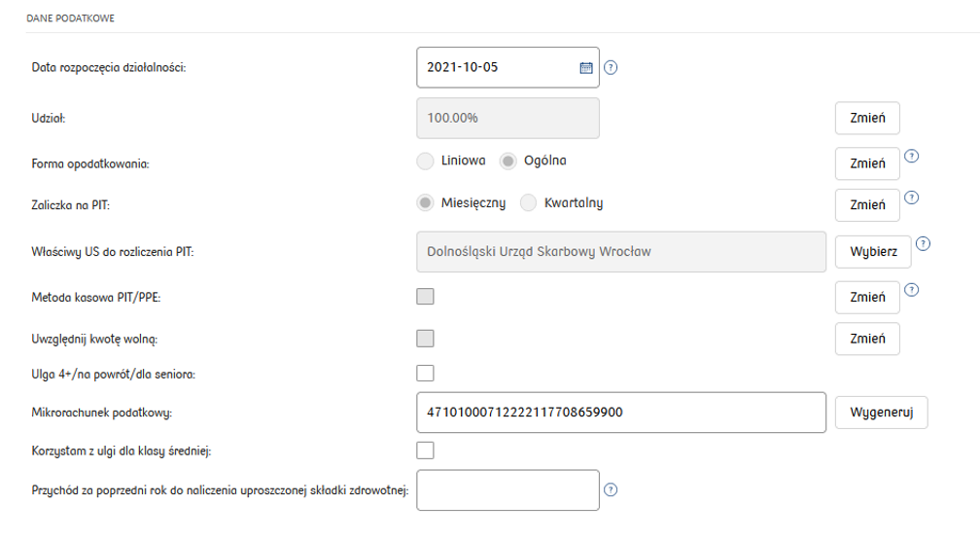
Task: Click Zmień button next to Udział
Action: (x=867, y=118)
